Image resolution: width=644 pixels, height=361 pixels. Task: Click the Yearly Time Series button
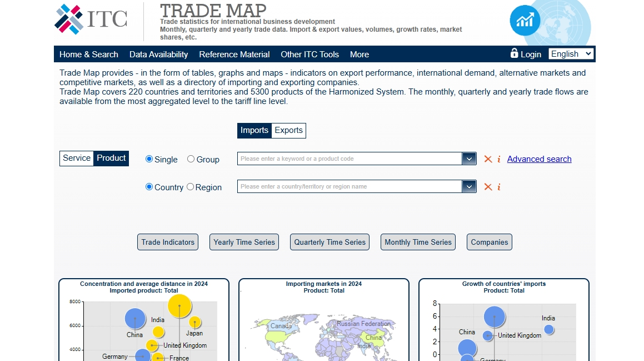click(x=244, y=242)
